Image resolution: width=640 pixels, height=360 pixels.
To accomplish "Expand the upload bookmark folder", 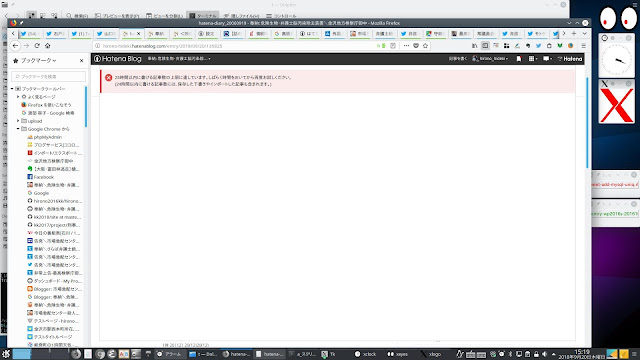I will pyautogui.click(x=18, y=121).
